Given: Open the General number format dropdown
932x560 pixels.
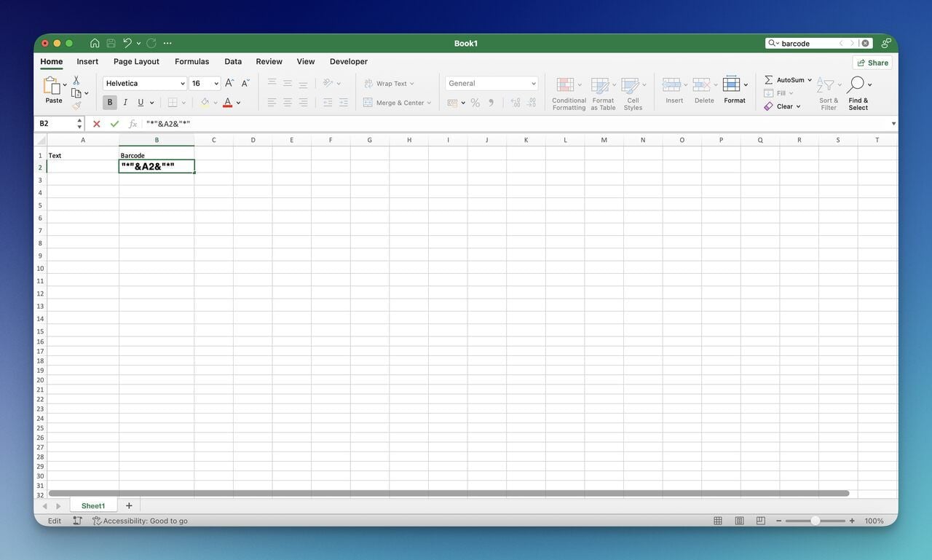Looking at the screenshot, I should tap(534, 84).
